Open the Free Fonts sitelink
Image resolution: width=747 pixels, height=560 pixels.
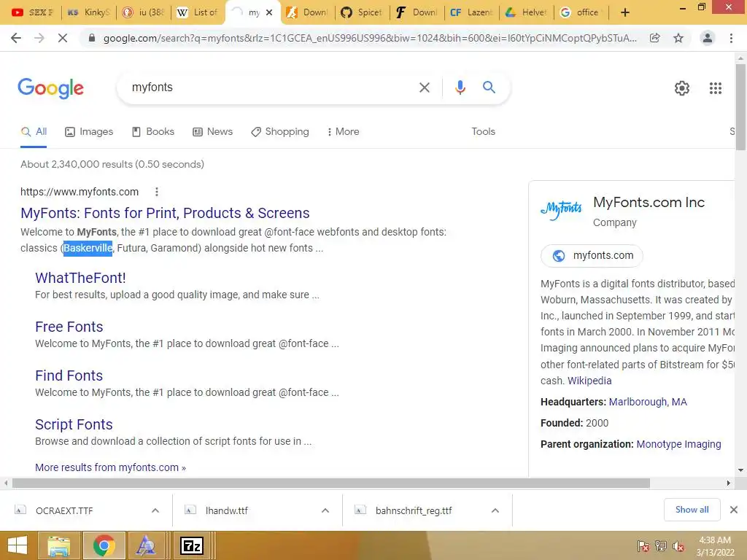69,327
